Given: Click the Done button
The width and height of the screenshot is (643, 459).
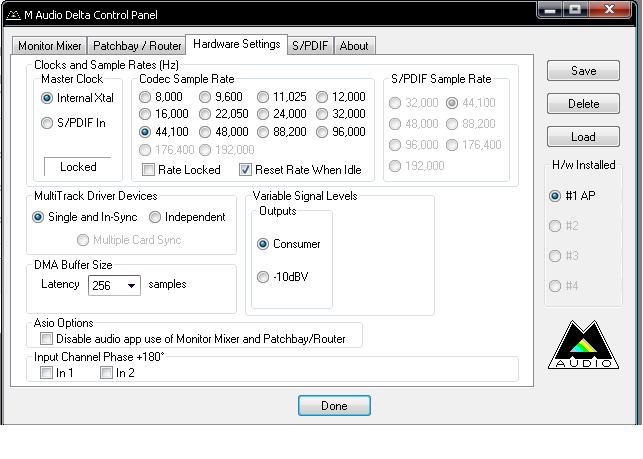Looking at the screenshot, I should coord(334,406).
